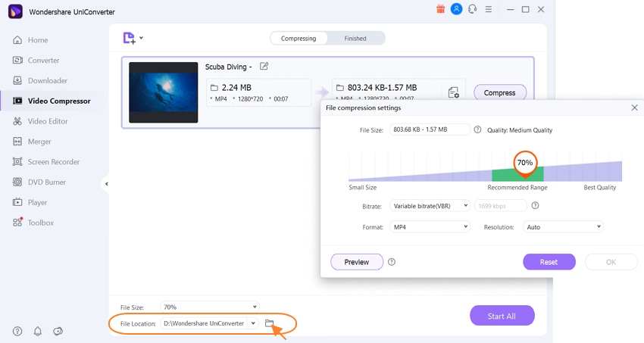
Task: Click the help icon beside File Size field
Action: pos(477,129)
